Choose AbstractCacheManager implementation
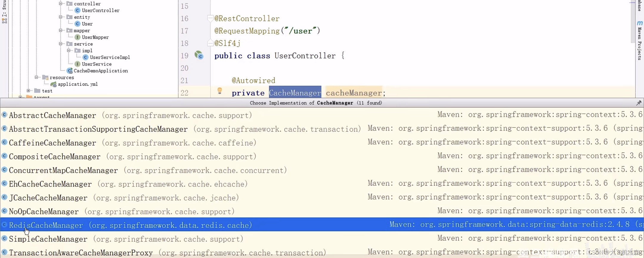This screenshot has height=258, width=644. pos(322,115)
